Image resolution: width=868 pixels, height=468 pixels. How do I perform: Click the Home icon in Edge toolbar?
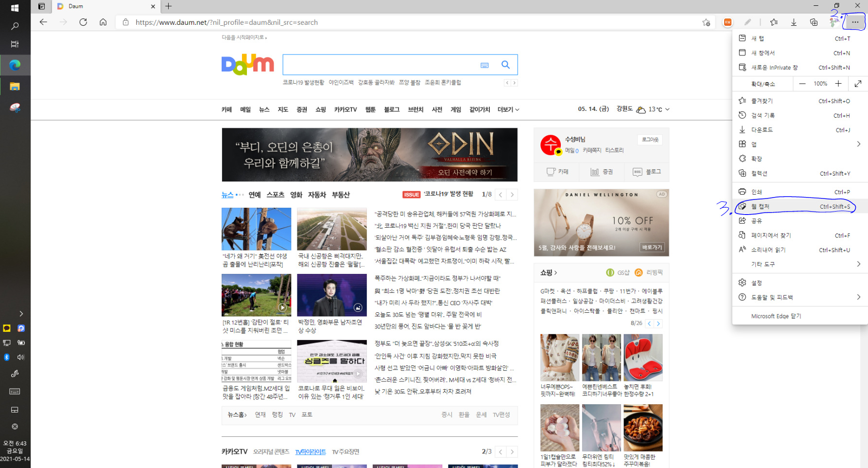(103, 22)
